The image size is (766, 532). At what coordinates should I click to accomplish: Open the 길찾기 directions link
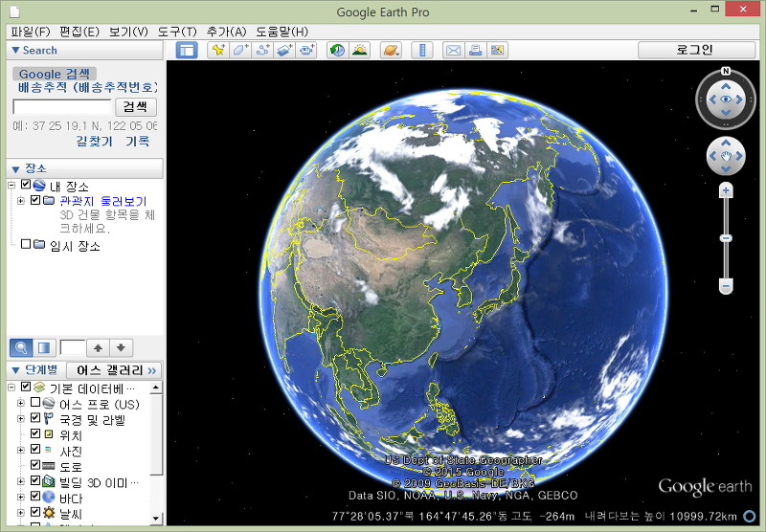[x=94, y=141]
